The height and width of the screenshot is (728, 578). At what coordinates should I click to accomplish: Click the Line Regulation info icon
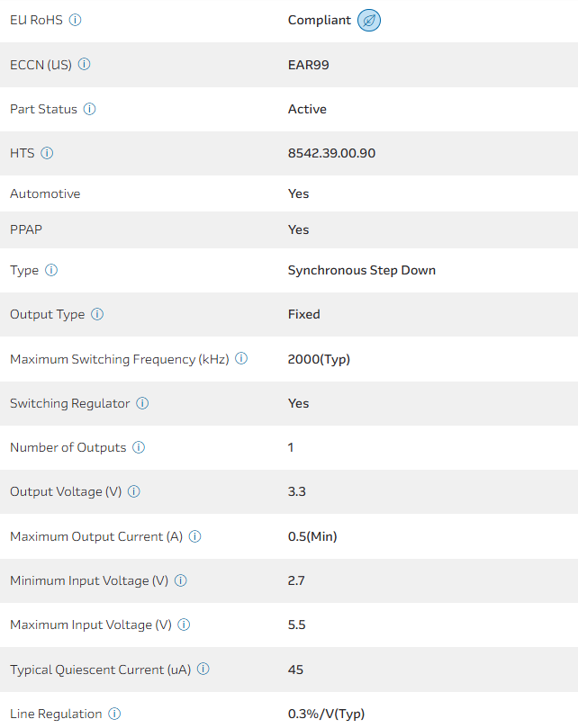click(114, 714)
